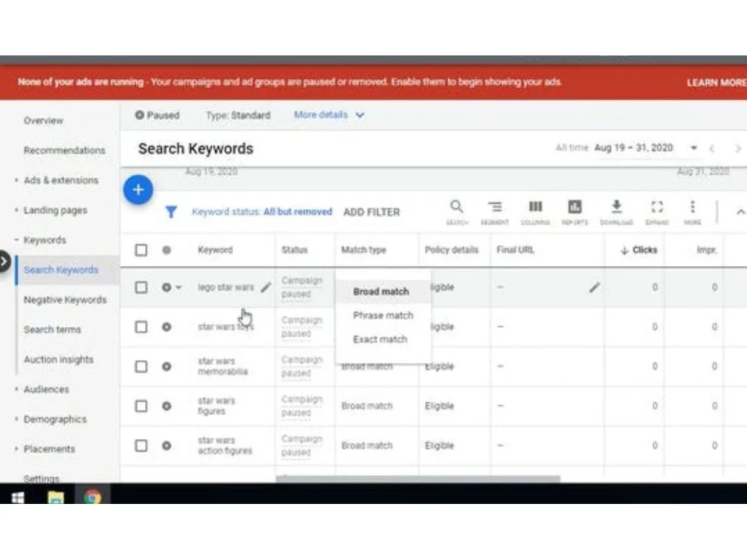The width and height of the screenshot is (747, 560).
Task: Sort by the Policy details column header
Action: [x=451, y=250]
